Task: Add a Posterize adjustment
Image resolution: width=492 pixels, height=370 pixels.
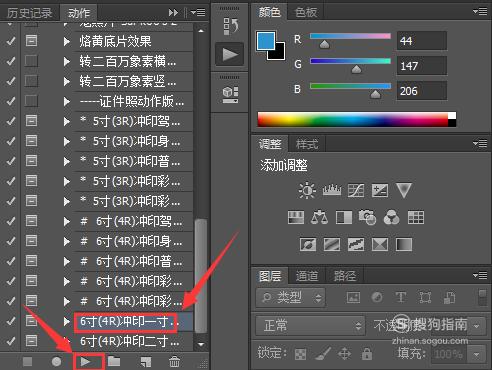Action: [x=332, y=244]
